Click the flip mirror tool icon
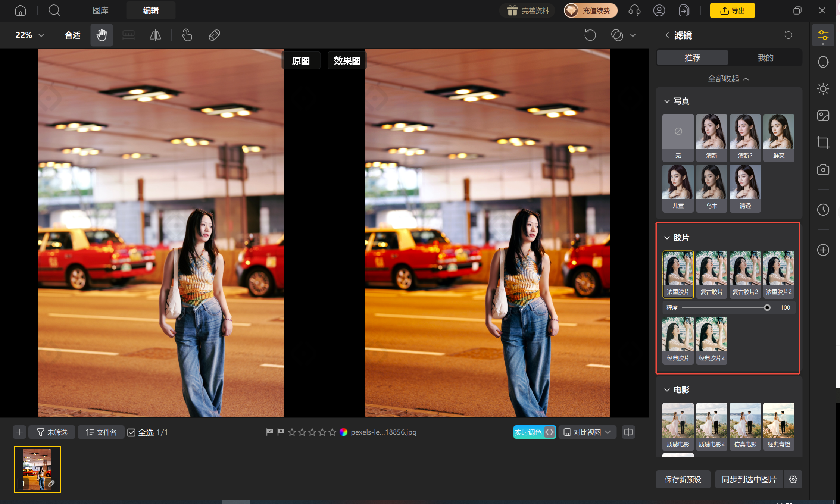Viewport: 840px width, 504px height. point(155,35)
